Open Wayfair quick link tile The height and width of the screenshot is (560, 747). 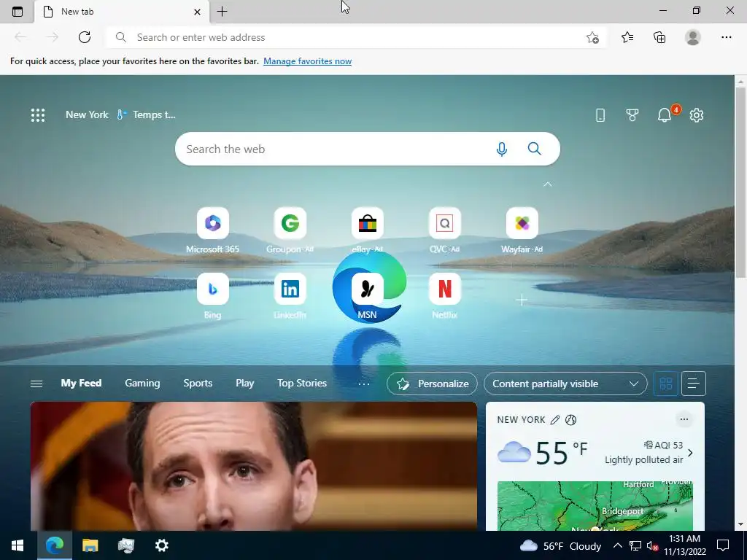tap(522, 230)
